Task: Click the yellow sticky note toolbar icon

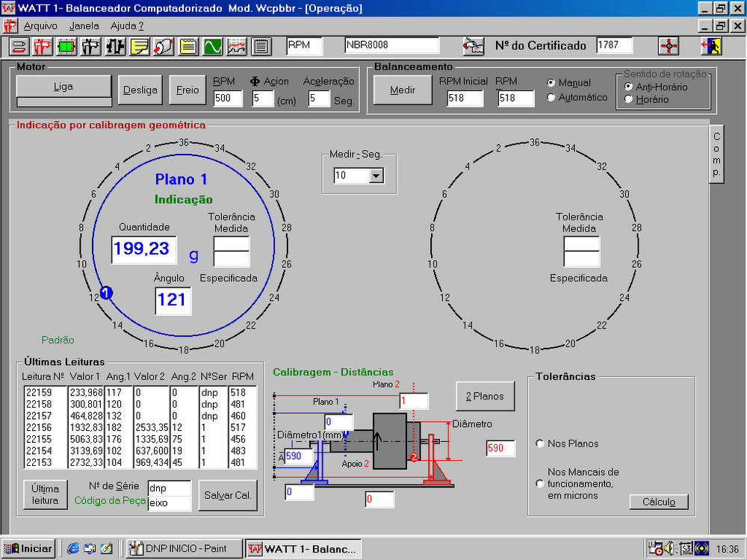Action: (140, 46)
